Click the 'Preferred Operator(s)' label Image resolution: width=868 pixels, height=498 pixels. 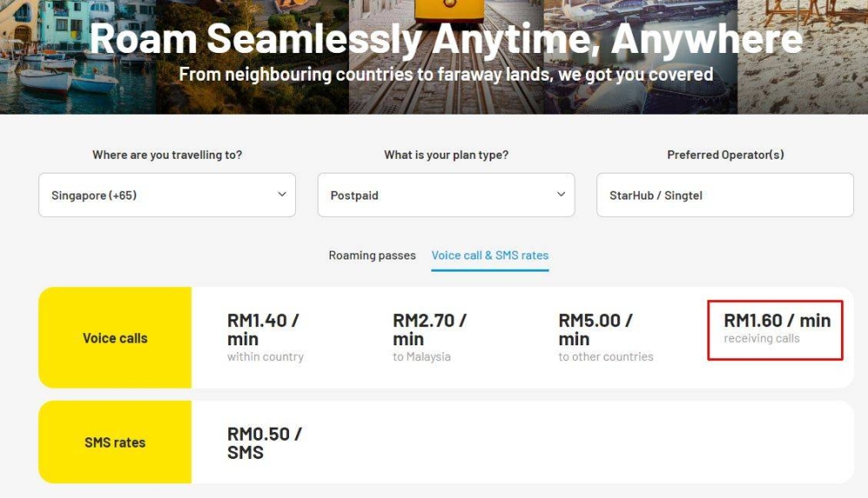725,155
